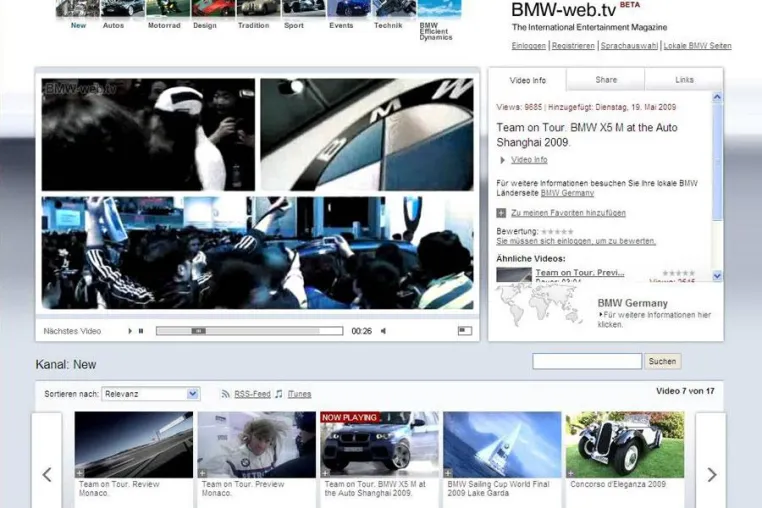
Task: Click plus icon to add to favorites
Action: [x=501, y=213]
